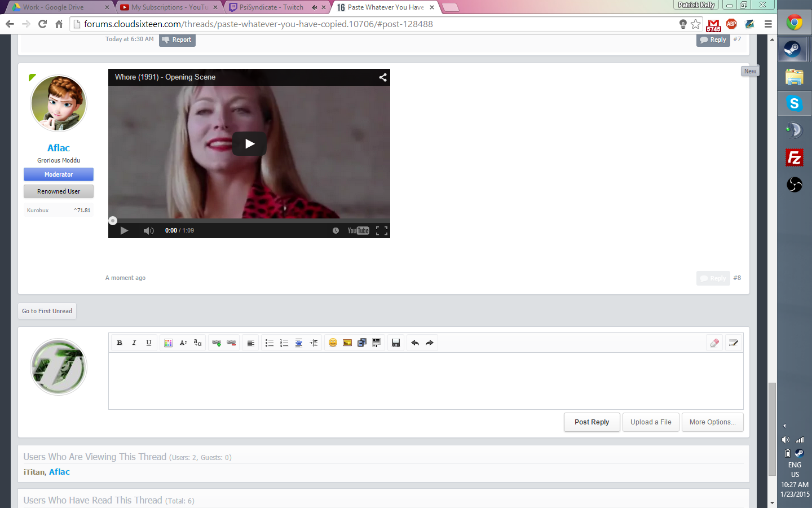Remove link with chain-minus icon
This screenshot has height=508, width=812.
[x=231, y=343]
